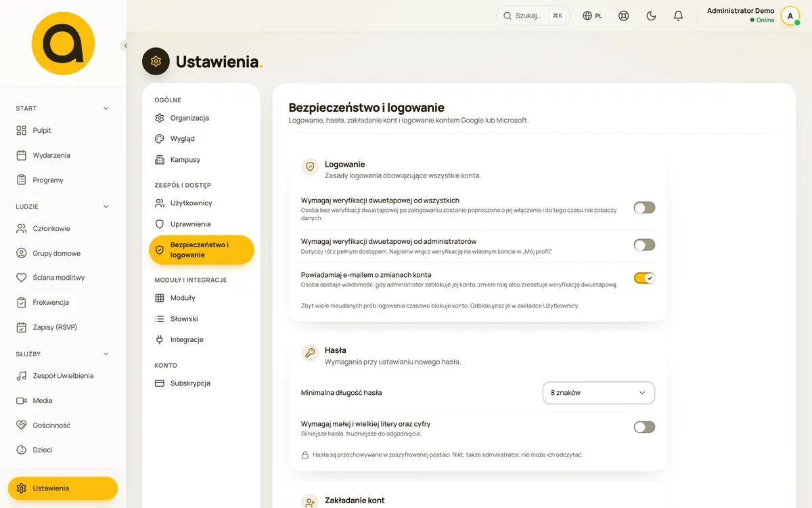Click the Organizacja gear icon
Image resolution: width=812 pixels, height=508 pixels.
[160, 118]
